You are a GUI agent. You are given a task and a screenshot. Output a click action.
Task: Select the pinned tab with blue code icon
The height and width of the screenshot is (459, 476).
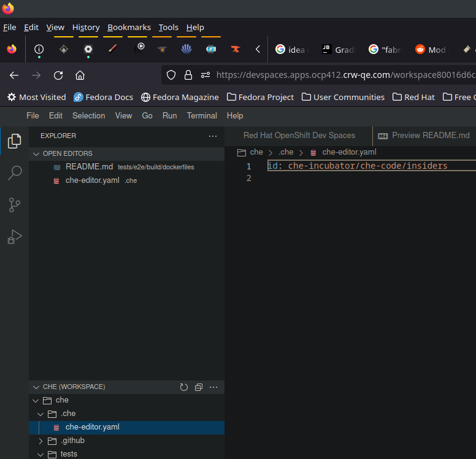click(211, 49)
